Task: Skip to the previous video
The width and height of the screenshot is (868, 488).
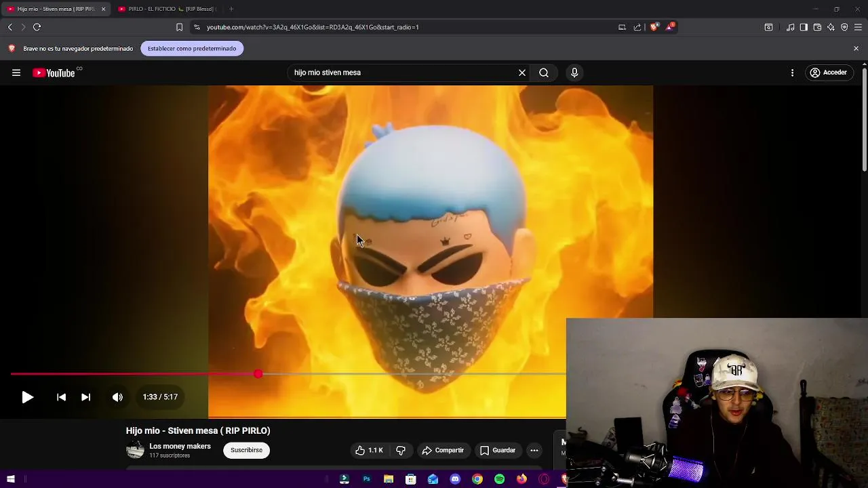Action: [61, 397]
